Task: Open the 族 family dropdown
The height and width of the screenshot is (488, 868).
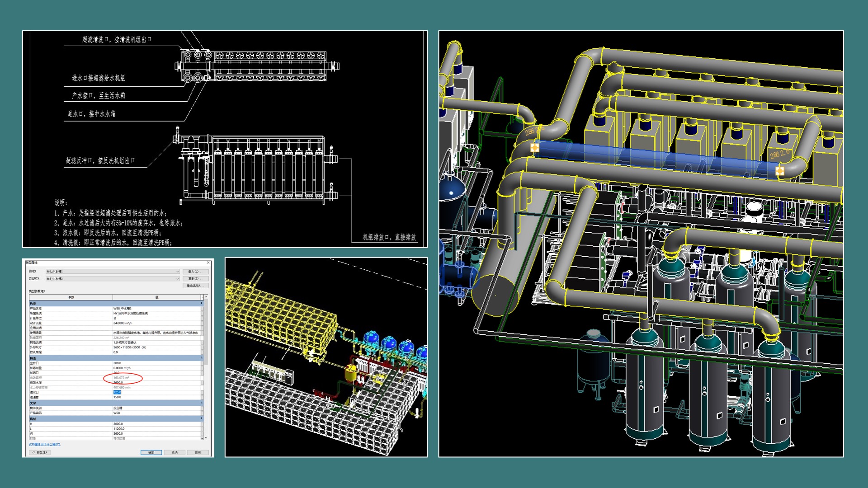Action: pos(177,272)
